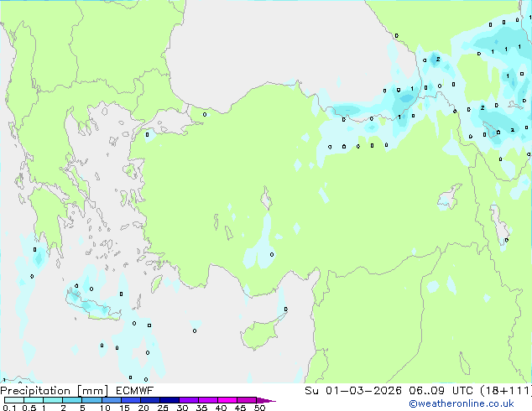Select the 'ECMWF' model name text
This screenshot has height=411, width=532.
tap(135, 391)
